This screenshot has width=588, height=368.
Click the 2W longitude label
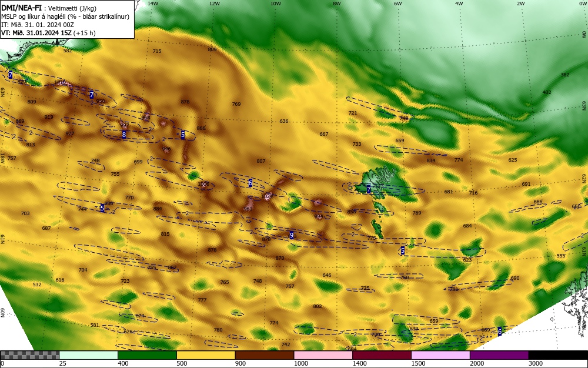pyautogui.click(x=520, y=4)
